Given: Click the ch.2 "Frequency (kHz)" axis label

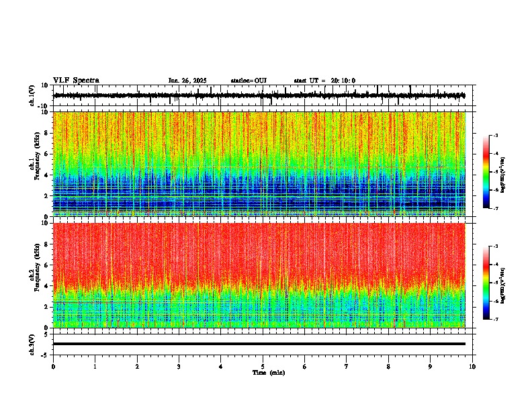Looking at the screenshot, I should [38, 267].
